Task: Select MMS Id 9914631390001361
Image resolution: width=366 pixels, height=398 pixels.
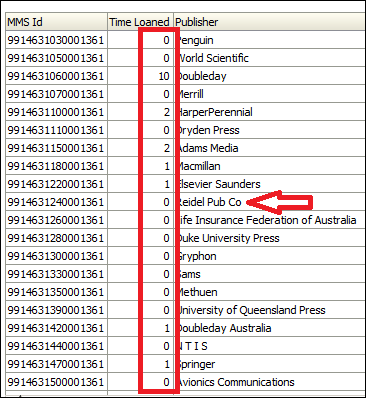Action: click(x=56, y=310)
